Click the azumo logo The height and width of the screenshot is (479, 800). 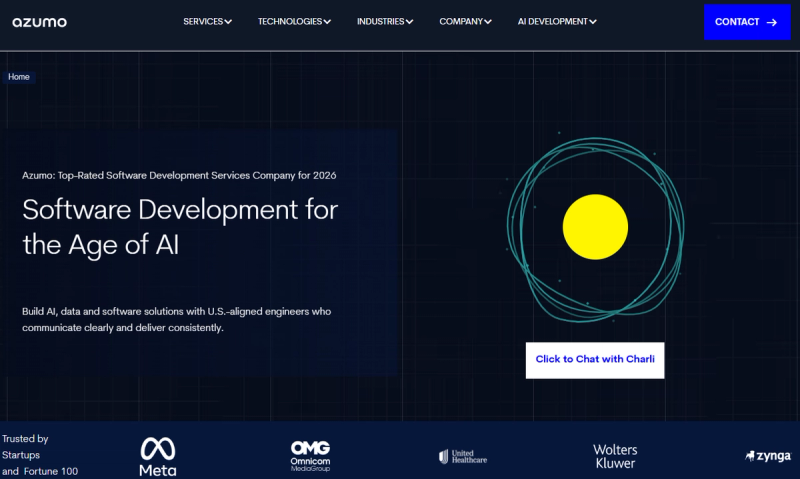coord(40,22)
